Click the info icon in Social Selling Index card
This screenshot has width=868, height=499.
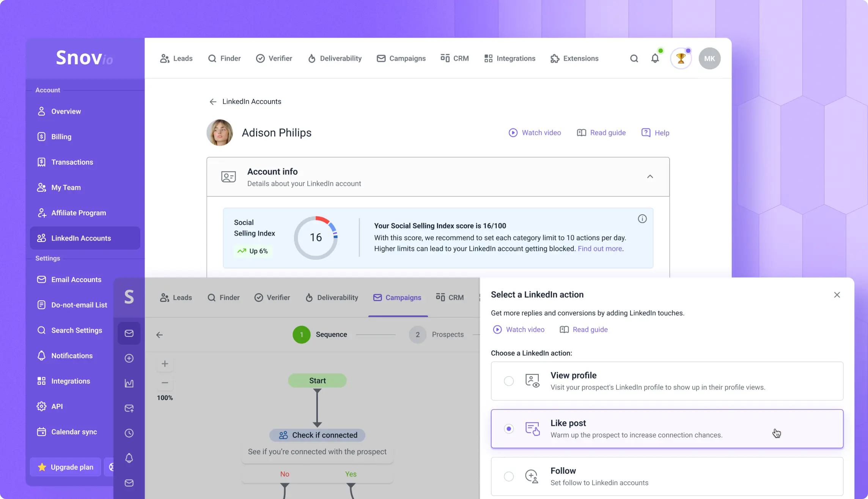coord(642,219)
